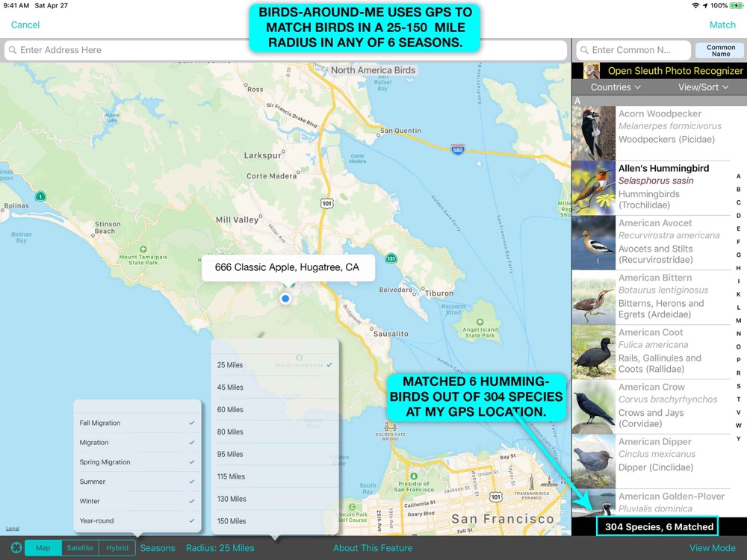Click the Match button

click(x=722, y=25)
